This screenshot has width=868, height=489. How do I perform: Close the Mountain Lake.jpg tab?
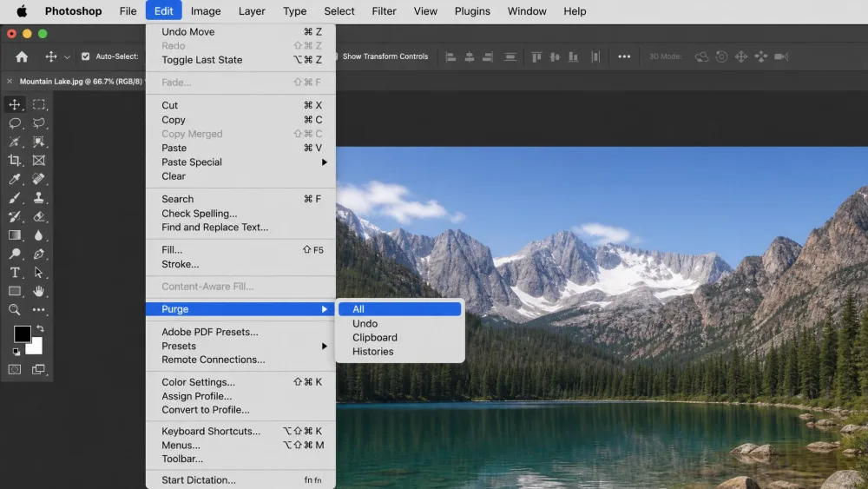(x=10, y=82)
